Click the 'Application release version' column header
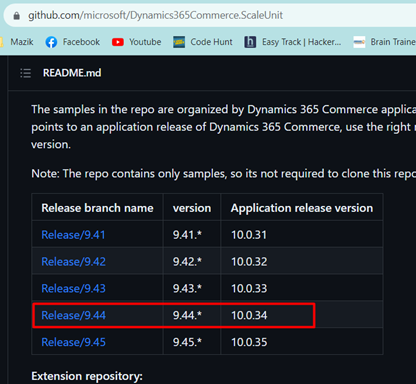416x384 pixels. click(302, 208)
